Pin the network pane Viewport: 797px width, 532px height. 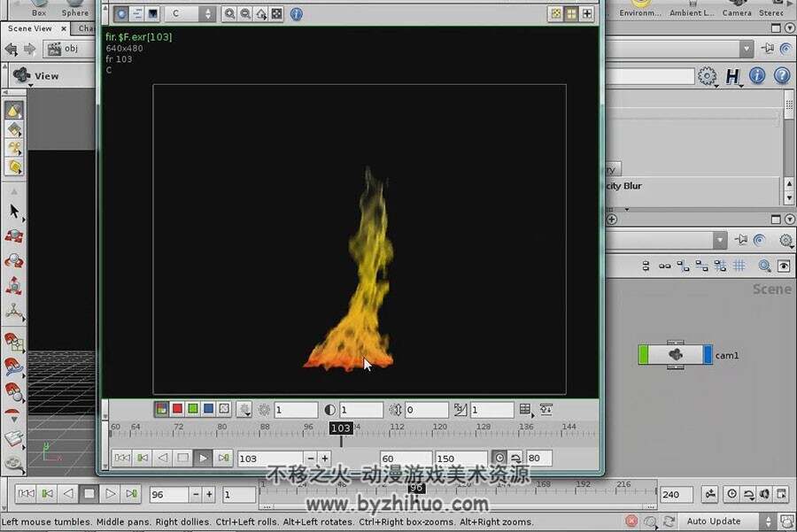(741, 240)
